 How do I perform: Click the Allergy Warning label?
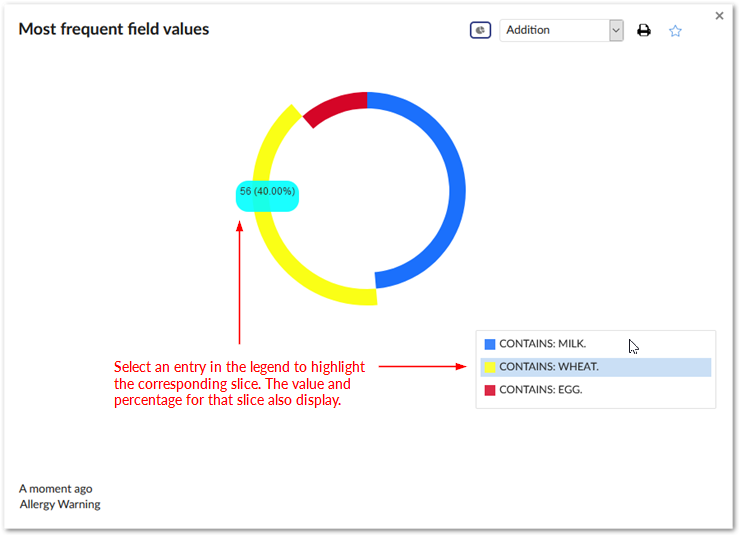coord(60,504)
